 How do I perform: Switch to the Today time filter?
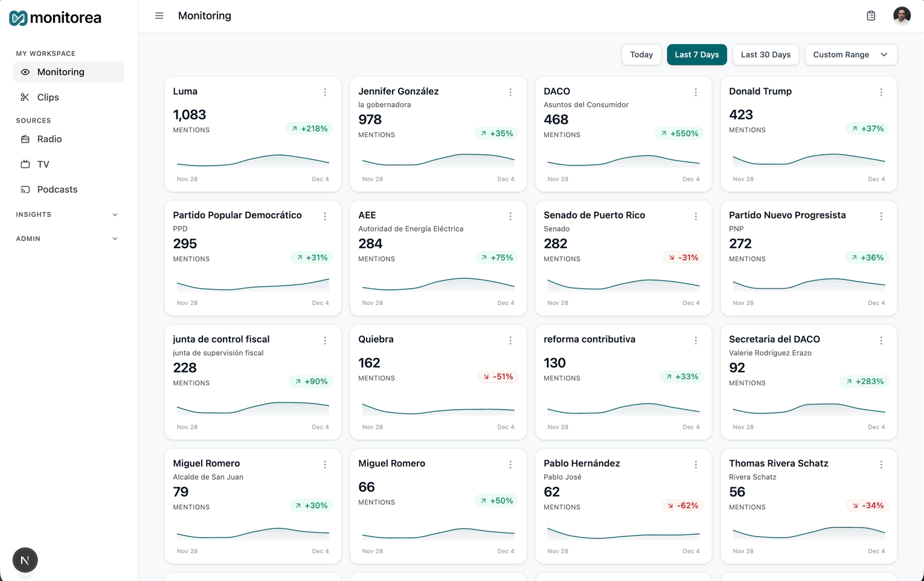[x=641, y=54]
